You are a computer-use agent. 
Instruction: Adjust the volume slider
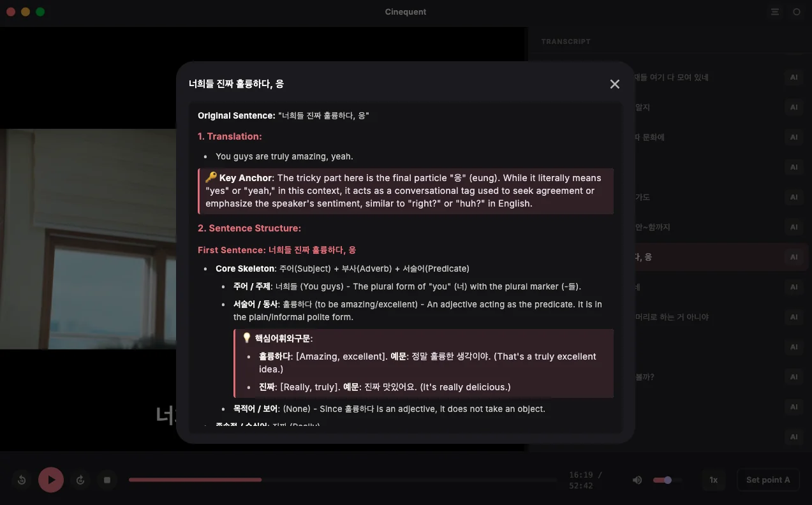tap(667, 480)
